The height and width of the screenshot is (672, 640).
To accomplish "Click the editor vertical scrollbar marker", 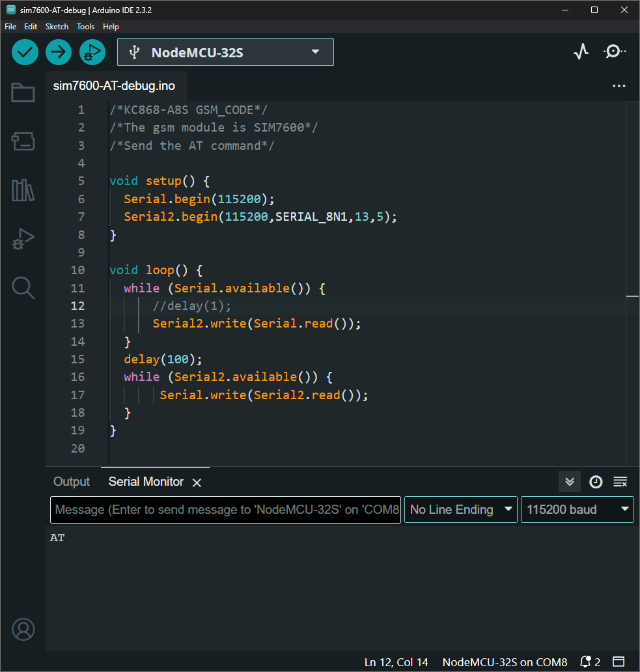I will [632, 296].
